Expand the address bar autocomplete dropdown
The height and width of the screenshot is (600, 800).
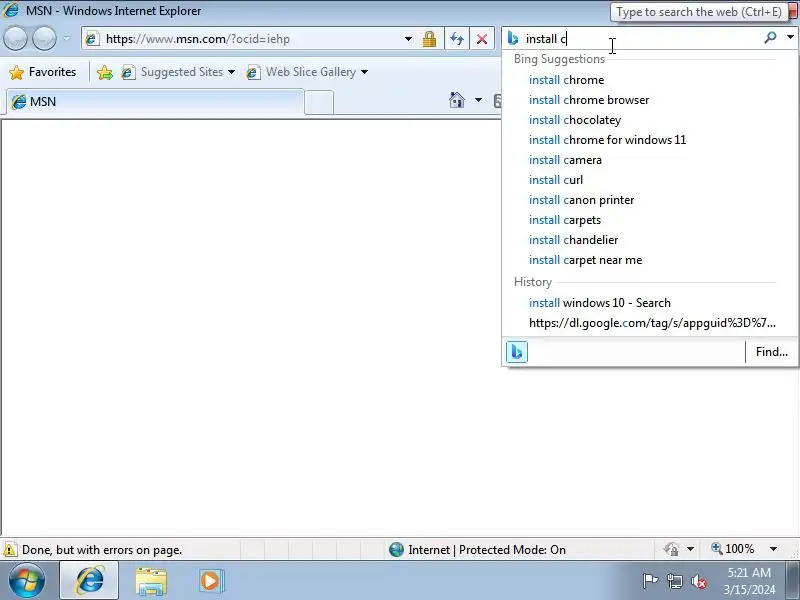[408, 39]
